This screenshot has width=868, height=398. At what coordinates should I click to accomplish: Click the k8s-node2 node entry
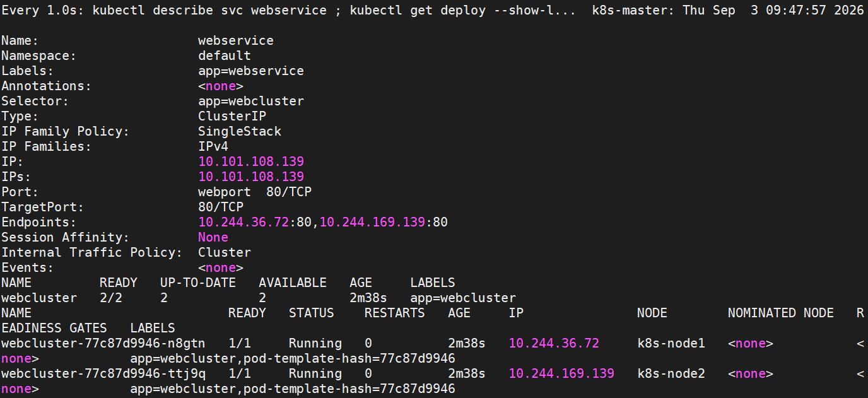(x=671, y=373)
